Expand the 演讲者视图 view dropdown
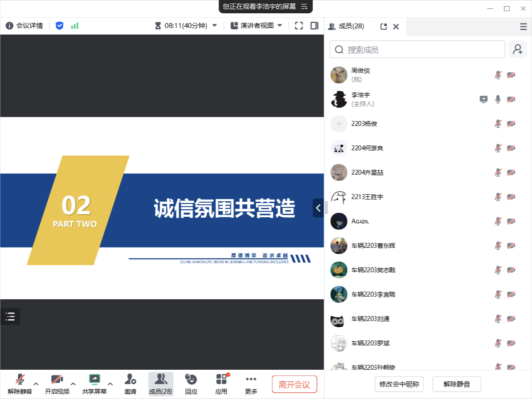The image size is (532, 399). (x=280, y=26)
